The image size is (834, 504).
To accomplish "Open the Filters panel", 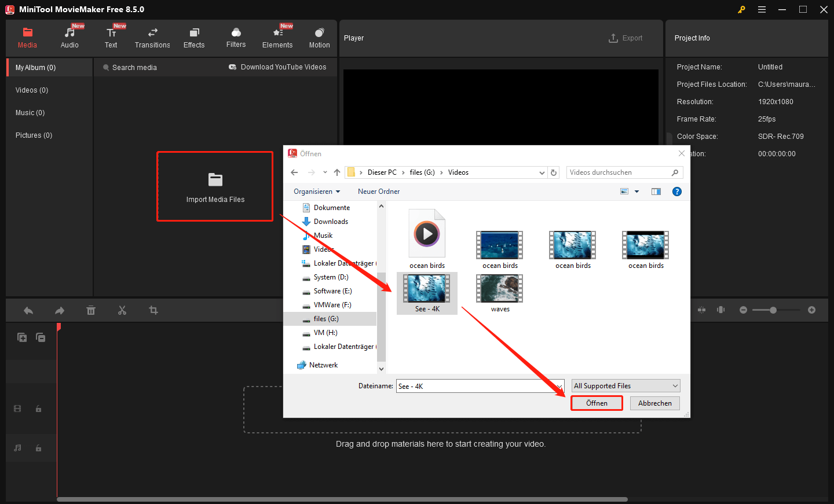I will click(x=236, y=37).
